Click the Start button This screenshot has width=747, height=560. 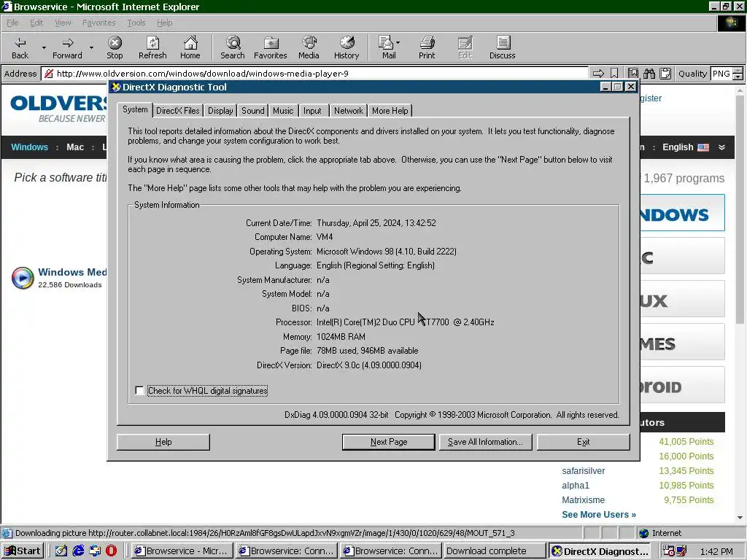[x=23, y=551]
